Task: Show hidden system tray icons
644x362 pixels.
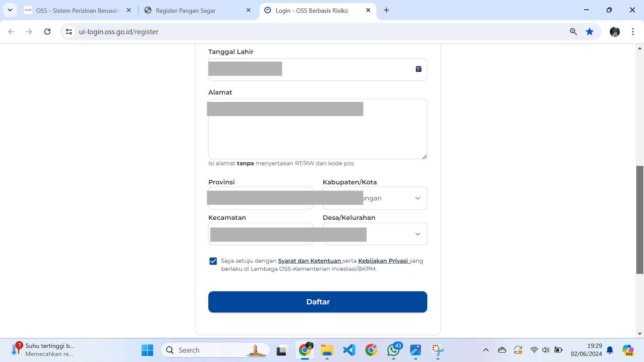Action: click(x=486, y=350)
